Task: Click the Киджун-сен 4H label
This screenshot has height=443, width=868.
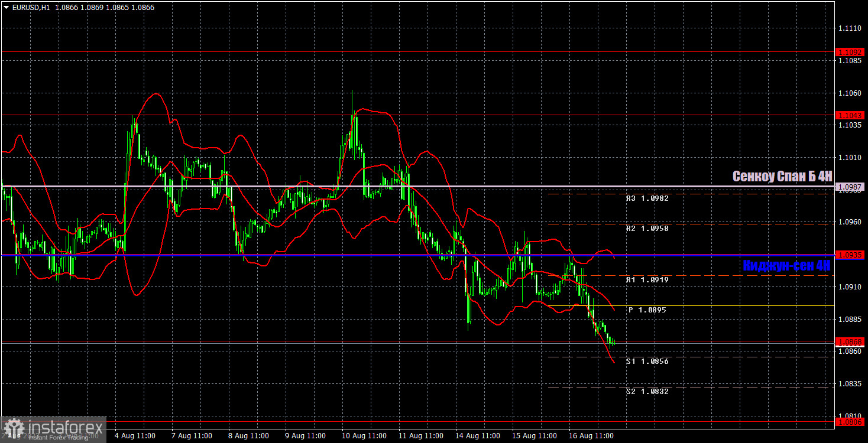Action: (x=786, y=266)
